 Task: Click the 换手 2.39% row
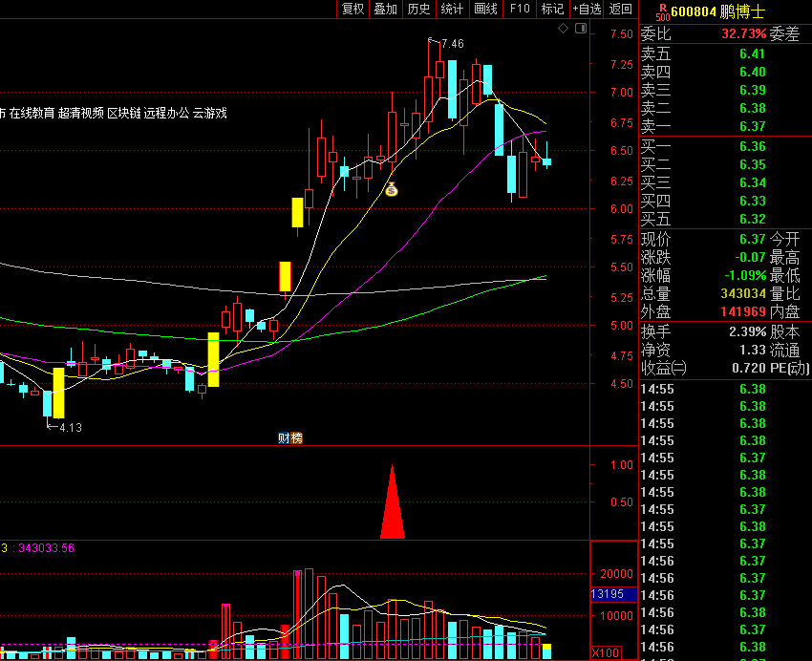point(703,331)
